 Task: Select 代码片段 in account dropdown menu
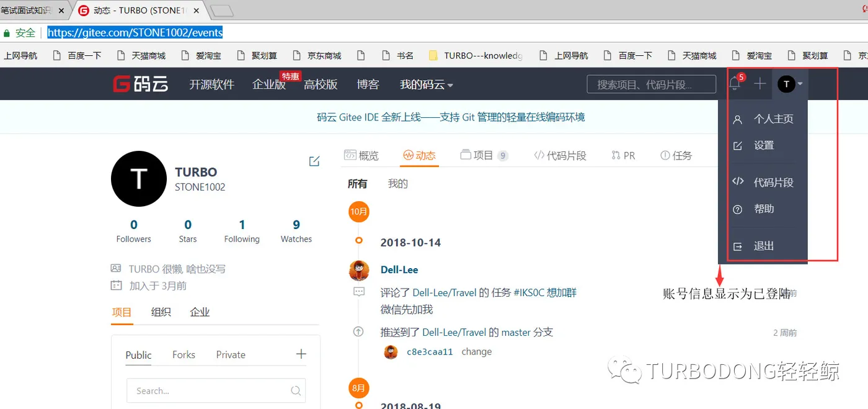point(763,182)
